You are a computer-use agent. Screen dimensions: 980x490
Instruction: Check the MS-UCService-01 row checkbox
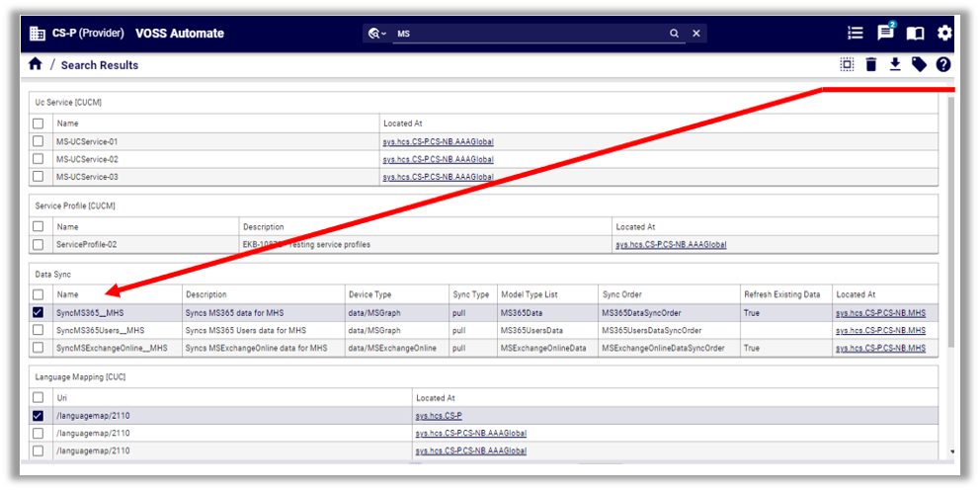coord(39,141)
